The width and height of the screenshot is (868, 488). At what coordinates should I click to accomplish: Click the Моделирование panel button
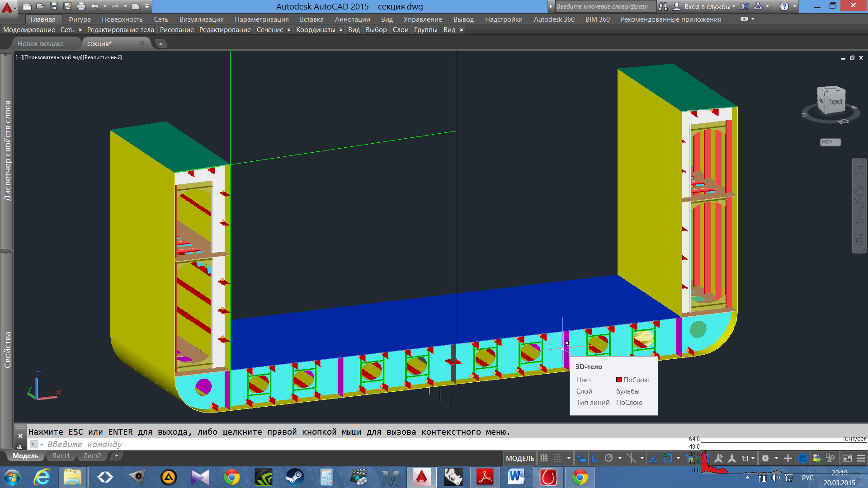[x=29, y=30]
